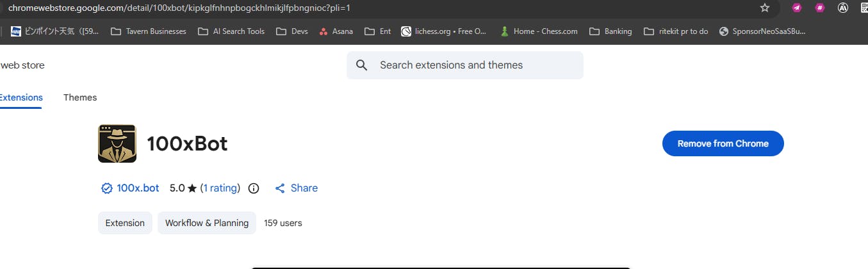This screenshot has width=868, height=269.
Task: Open the Tavern Businesses bookmark folder
Action: [x=149, y=31]
